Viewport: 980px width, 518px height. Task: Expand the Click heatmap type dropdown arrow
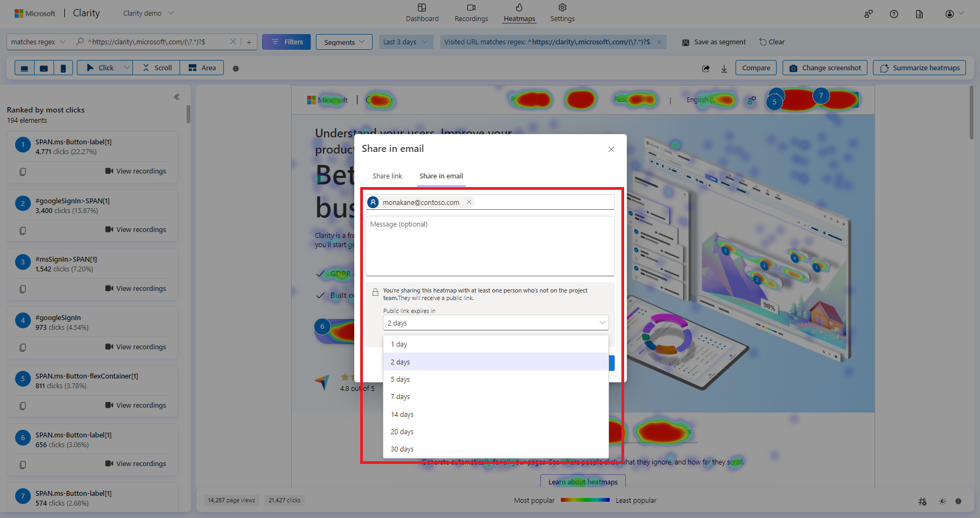click(127, 68)
